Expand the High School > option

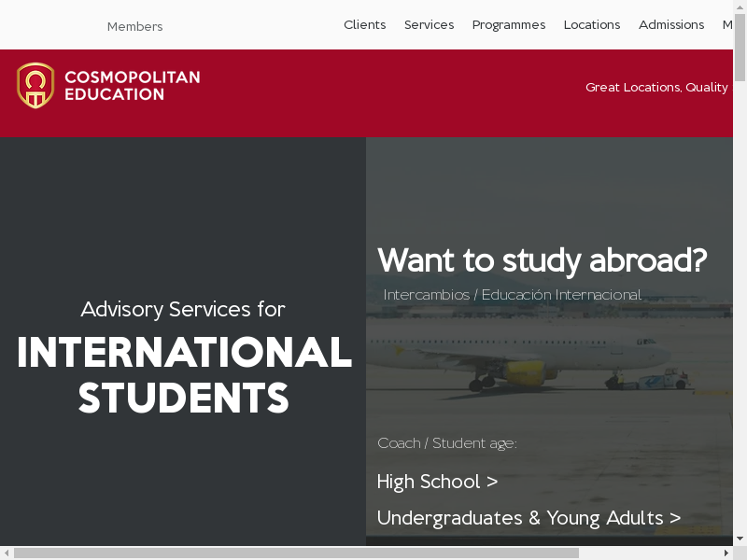pos(437,482)
